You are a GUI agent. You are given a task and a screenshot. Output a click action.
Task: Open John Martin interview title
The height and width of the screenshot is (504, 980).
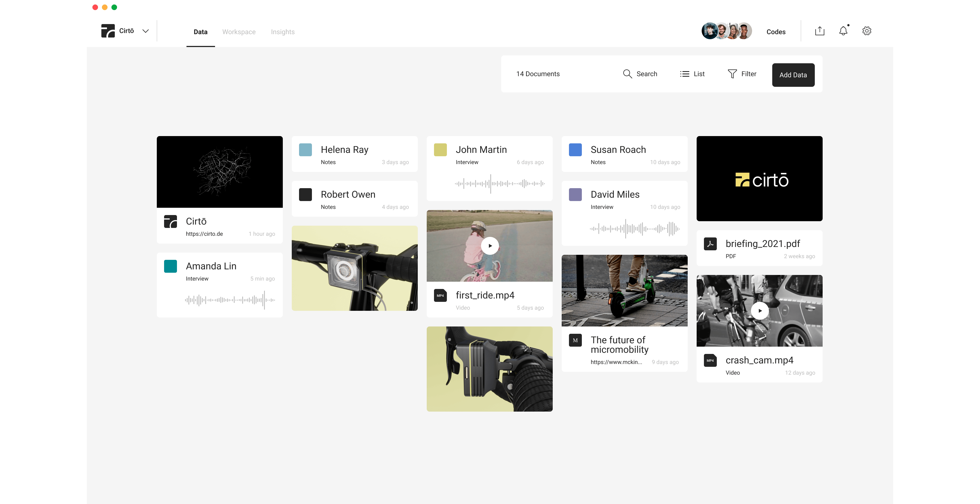(481, 150)
